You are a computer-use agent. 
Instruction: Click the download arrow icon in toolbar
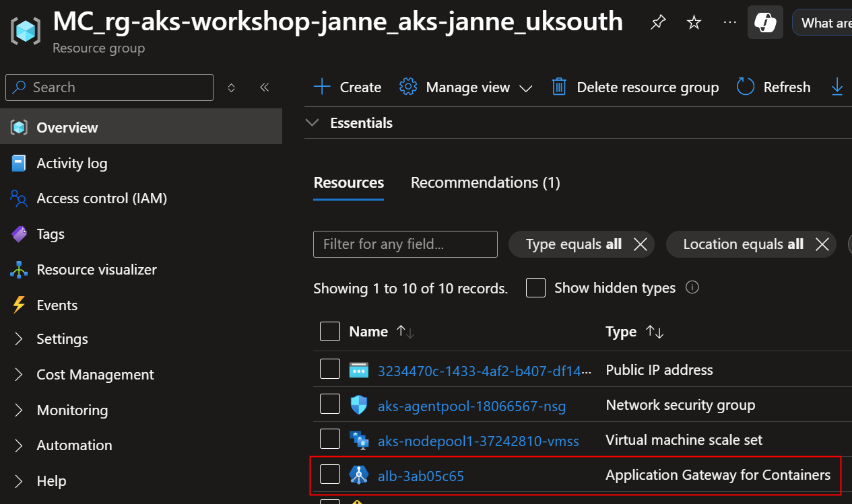point(837,87)
